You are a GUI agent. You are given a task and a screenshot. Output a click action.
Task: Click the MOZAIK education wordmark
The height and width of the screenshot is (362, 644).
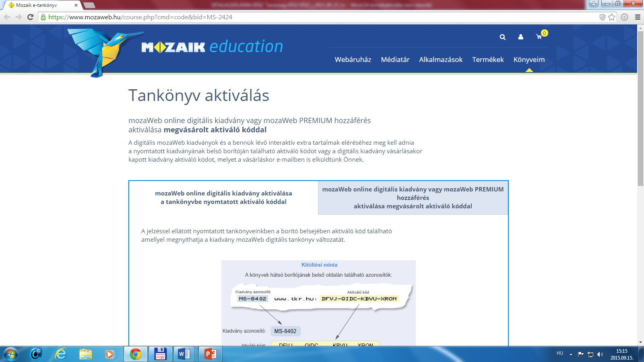(212, 47)
